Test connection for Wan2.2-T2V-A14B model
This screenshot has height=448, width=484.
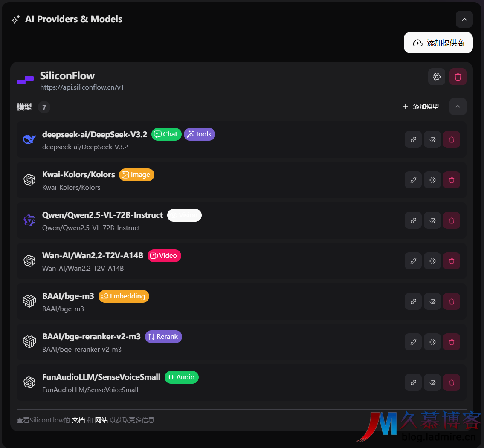click(413, 261)
